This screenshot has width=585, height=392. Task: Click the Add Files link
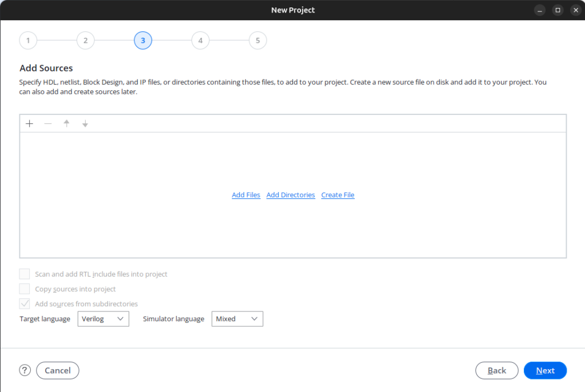(x=246, y=195)
